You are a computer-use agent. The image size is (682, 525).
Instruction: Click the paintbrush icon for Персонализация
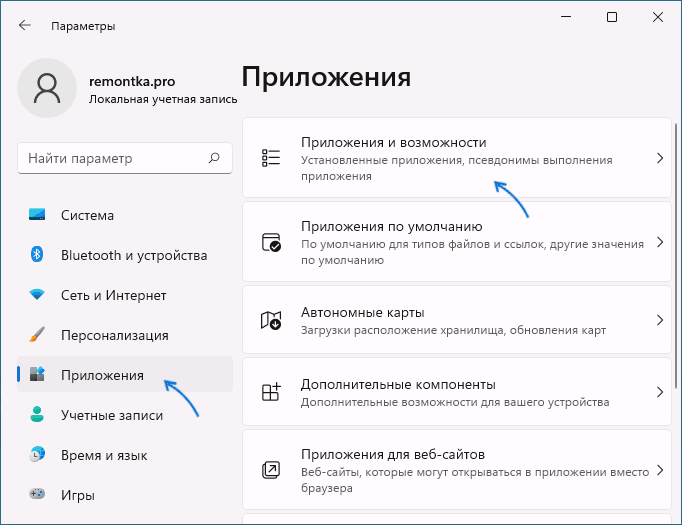37,334
